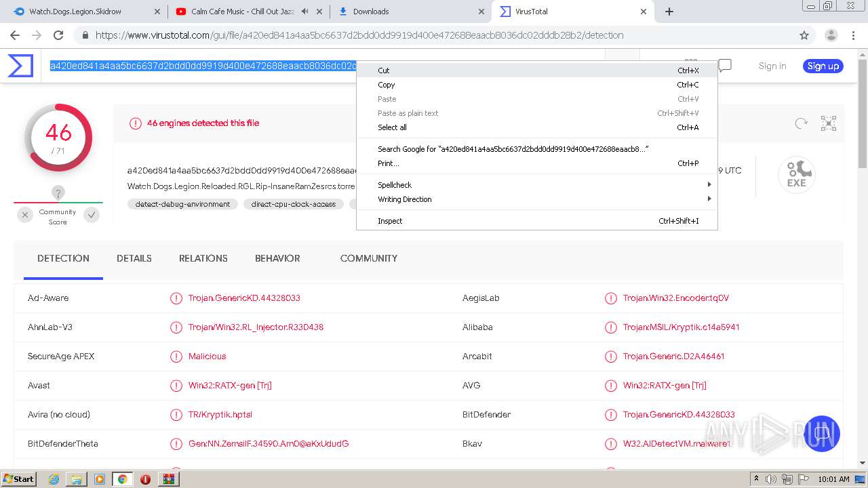Screen dimensions: 868x488
Task: Open Chrome's three-dot menu
Action: pos(853,35)
